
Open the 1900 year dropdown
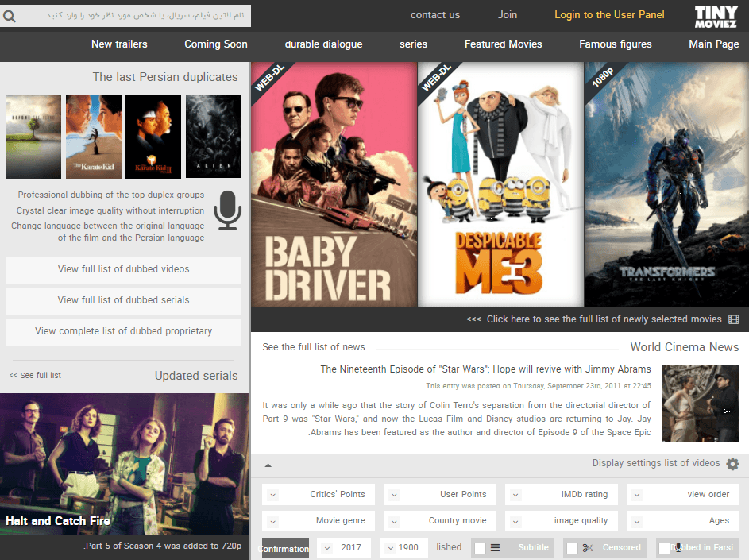[x=404, y=547]
